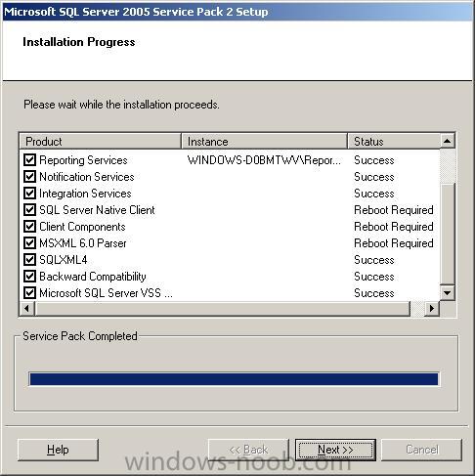The width and height of the screenshot is (475, 476).
Task: Toggle the Client Components checkbox
Action: click(x=29, y=227)
